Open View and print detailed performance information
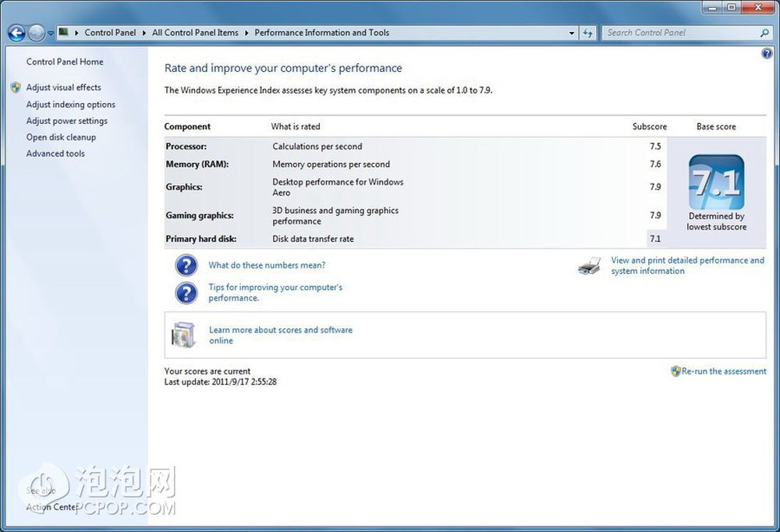Screen dimensions: 780x532 [687, 266]
